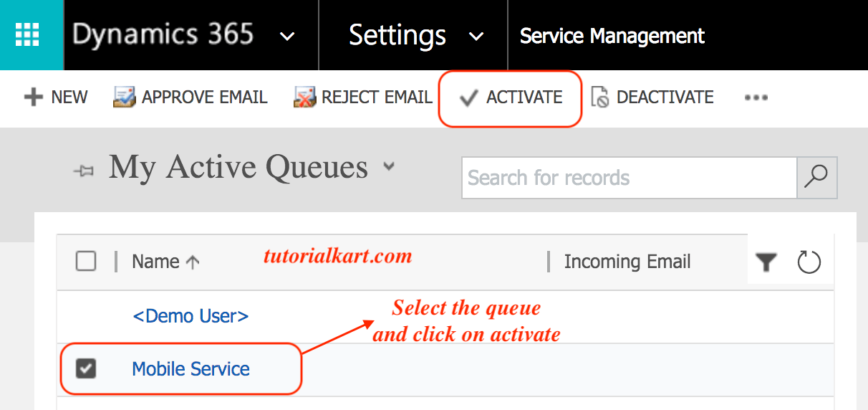The width and height of the screenshot is (868, 410).
Task: Pin the current view
Action: (84, 172)
